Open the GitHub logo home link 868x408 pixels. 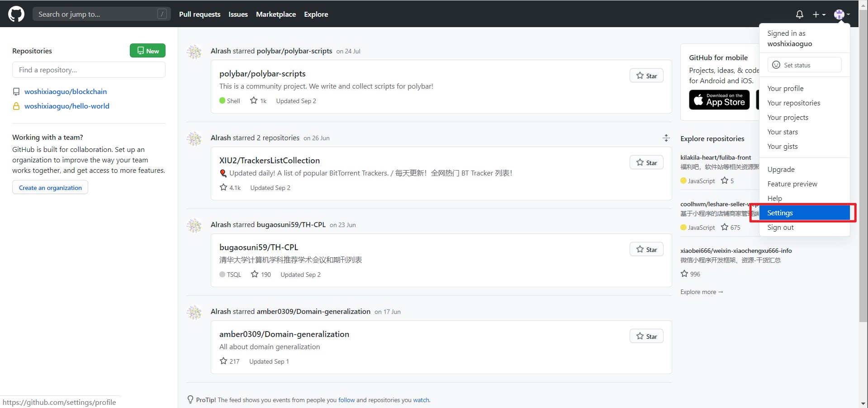16,14
